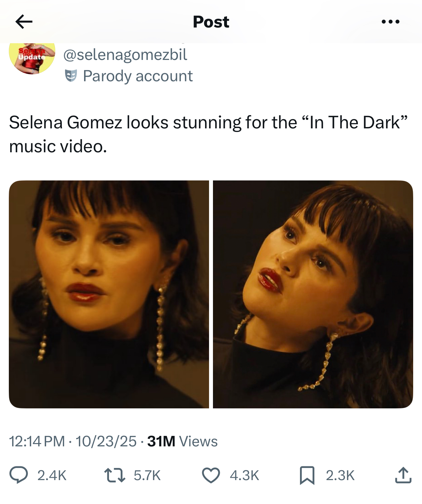This screenshot has width=422, height=504.
Task: Click the 12:14 PM timestamp
Action: pyautogui.click(x=37, y=441)
